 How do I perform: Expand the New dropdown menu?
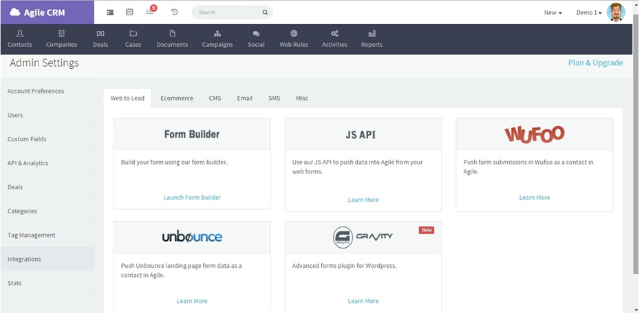coord(552,13)
